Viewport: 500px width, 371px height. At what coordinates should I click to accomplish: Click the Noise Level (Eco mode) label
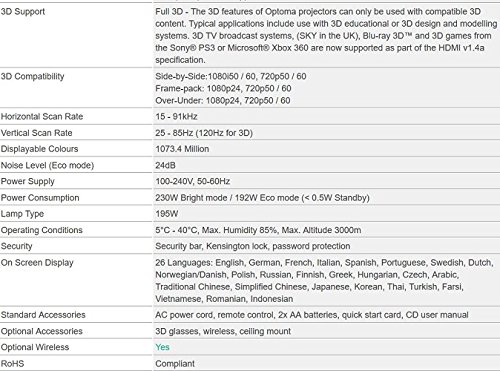pyautogui.click(x=47, y=165)
